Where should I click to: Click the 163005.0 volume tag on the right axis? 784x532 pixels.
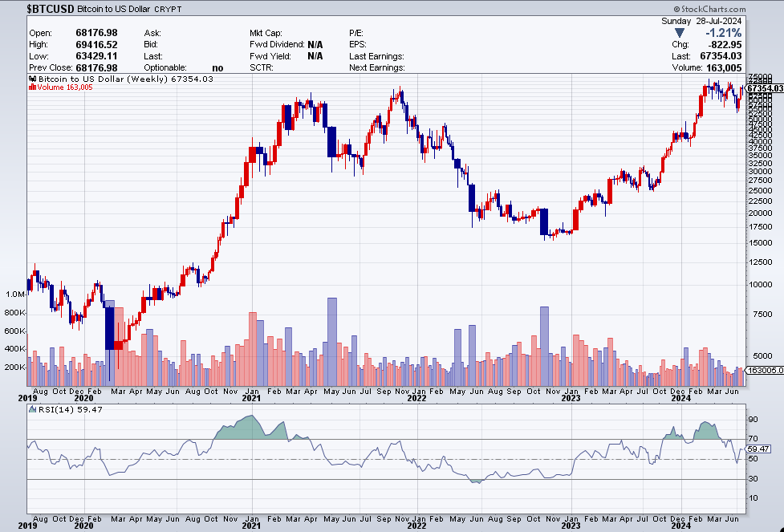[766, 371]
